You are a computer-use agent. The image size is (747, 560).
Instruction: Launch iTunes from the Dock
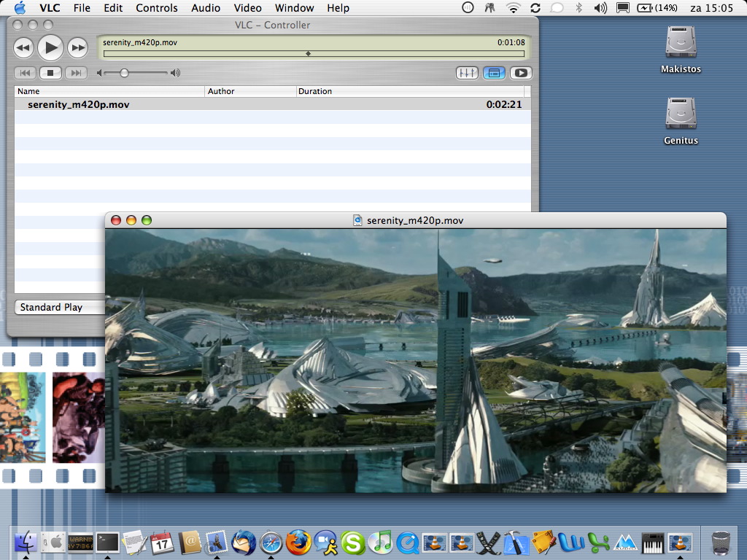point(380,542)
